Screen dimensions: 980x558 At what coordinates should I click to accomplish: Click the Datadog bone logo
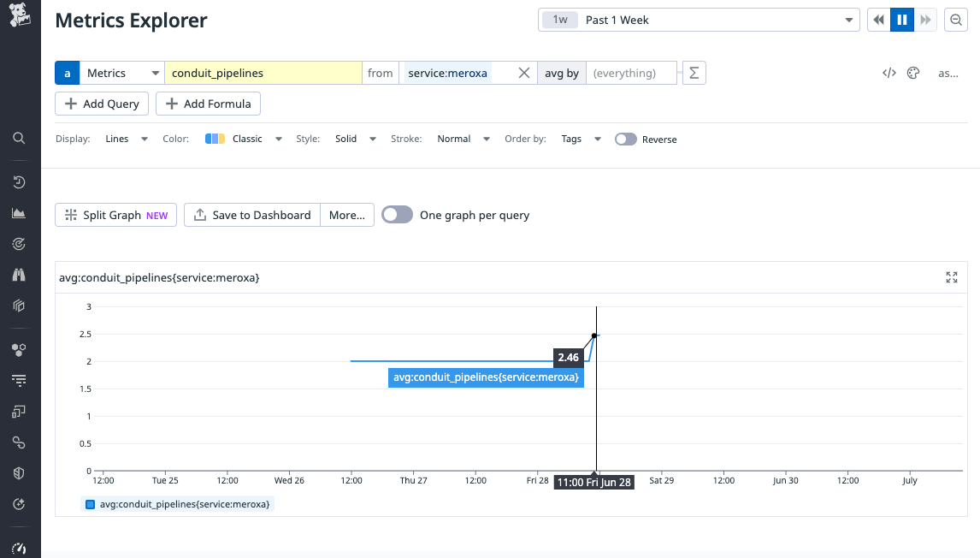(x=19, y=15)
